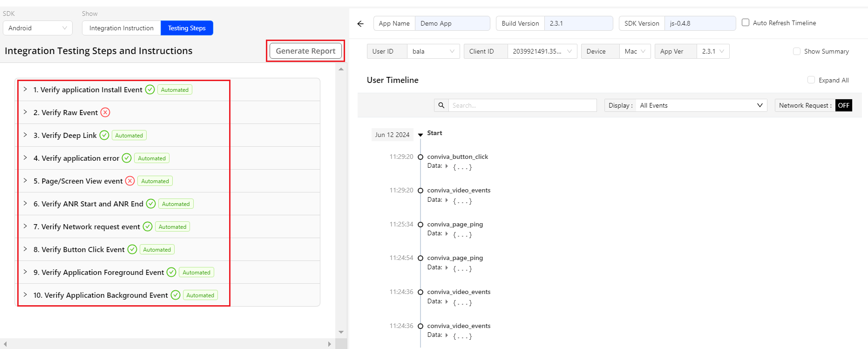868x349 pixels.
Task: Collapse the Jun 12 2024 Start group
Action: tap(420, 135)
